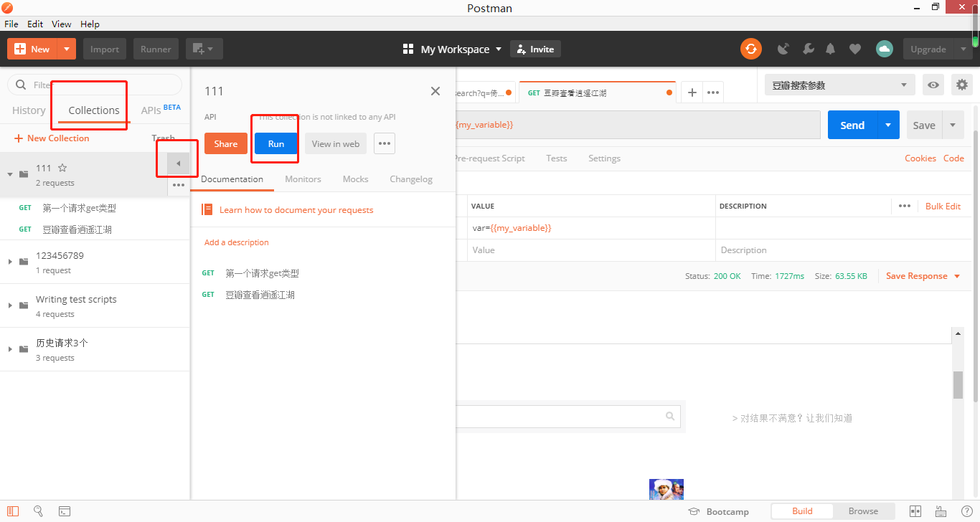Click the orange sync status icon
The height and width of the screenshot is (522, 980).
pyautogui.click(x=751, y=49)
